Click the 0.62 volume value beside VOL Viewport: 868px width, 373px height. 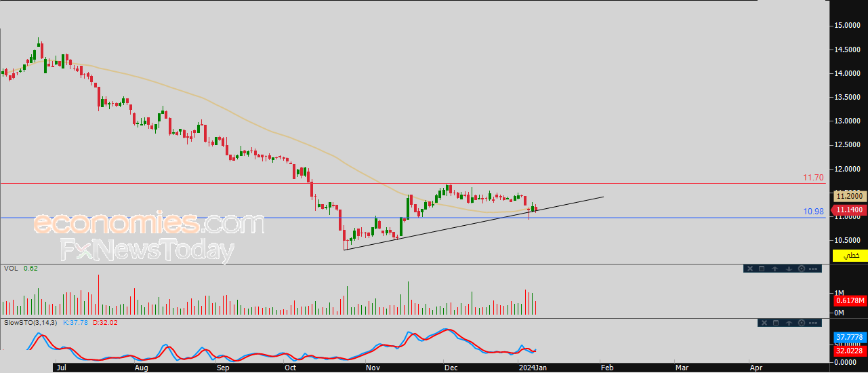(30, 269)
